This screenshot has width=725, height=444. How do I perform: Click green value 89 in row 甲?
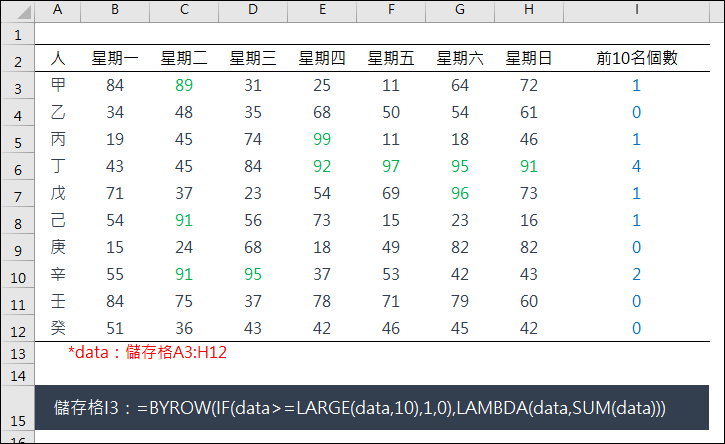pyautogui.click(x=184, y=85)
